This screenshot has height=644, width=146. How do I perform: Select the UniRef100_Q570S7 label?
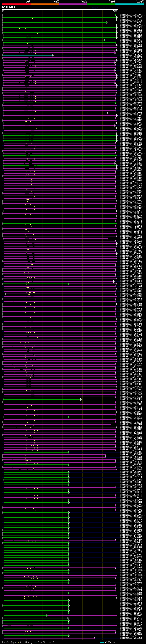(131, 60)
